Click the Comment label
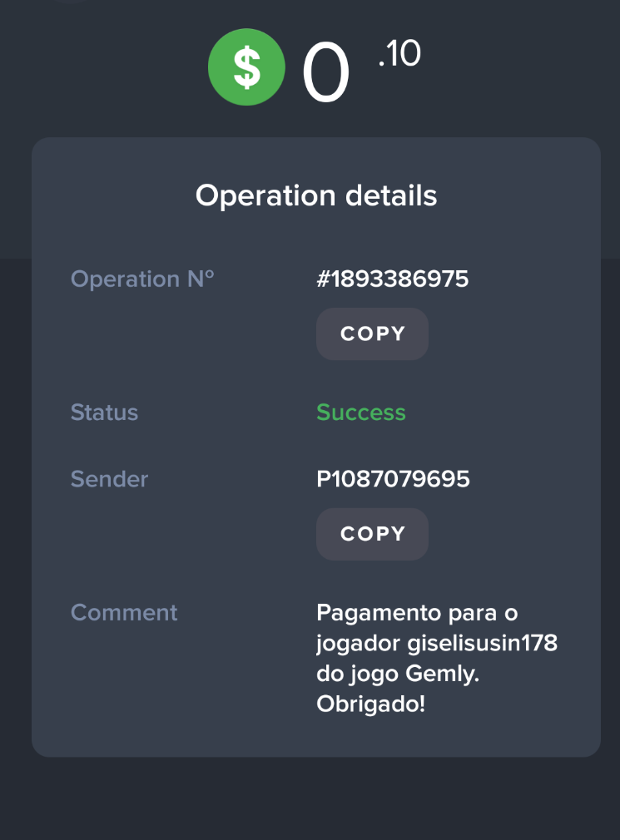The image size is (620, 840). coord(124,613)
